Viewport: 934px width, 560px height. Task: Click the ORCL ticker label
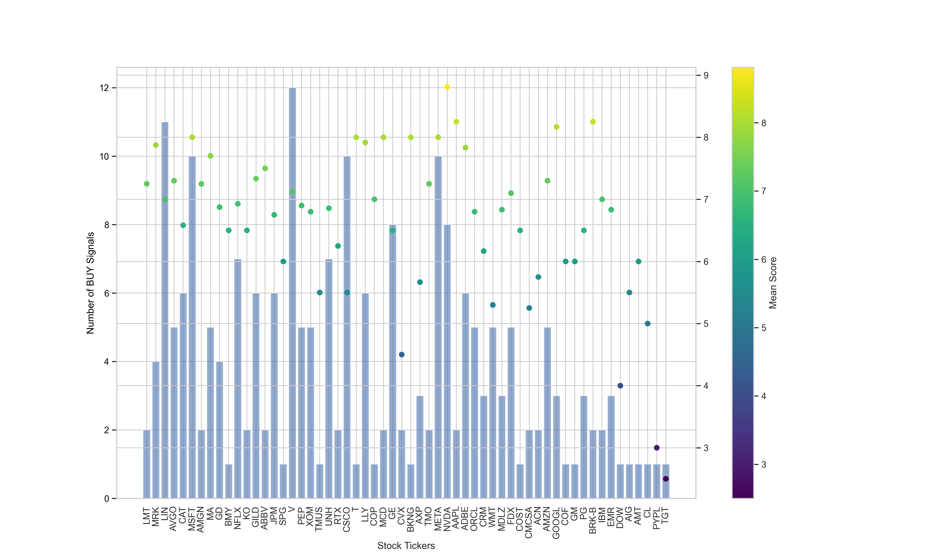click(x=474, y=519)
